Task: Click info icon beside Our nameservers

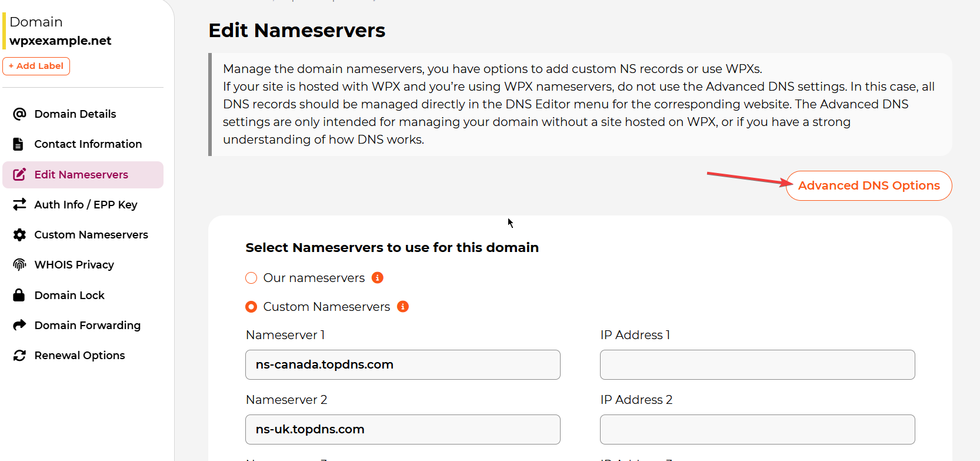Action: point(378,278)
